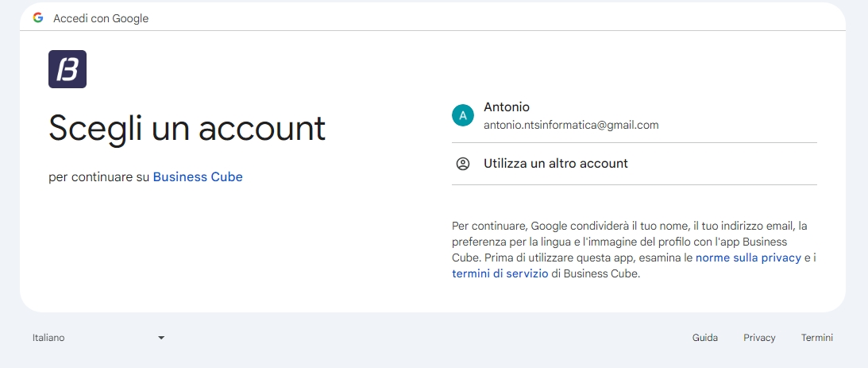Click Antonio's round avatar icon
The height and width of the screenshot is (368, 868).
462,115
